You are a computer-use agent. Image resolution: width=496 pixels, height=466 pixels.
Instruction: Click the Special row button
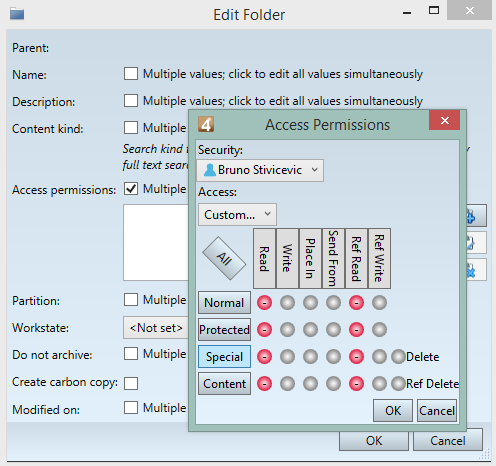point(224,357)
